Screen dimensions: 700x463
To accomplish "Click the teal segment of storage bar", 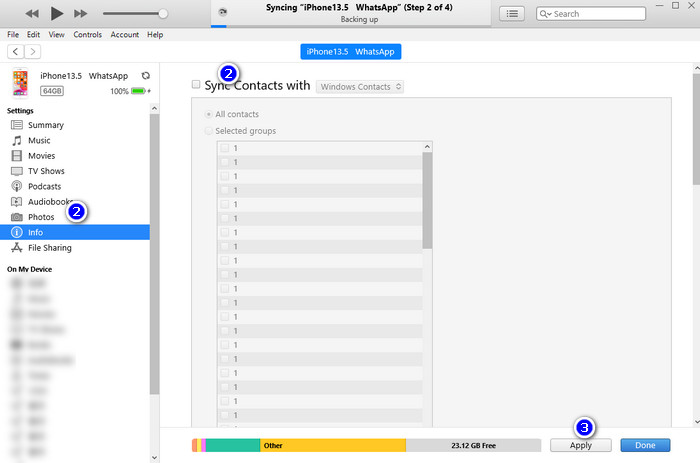I will 233,445.
